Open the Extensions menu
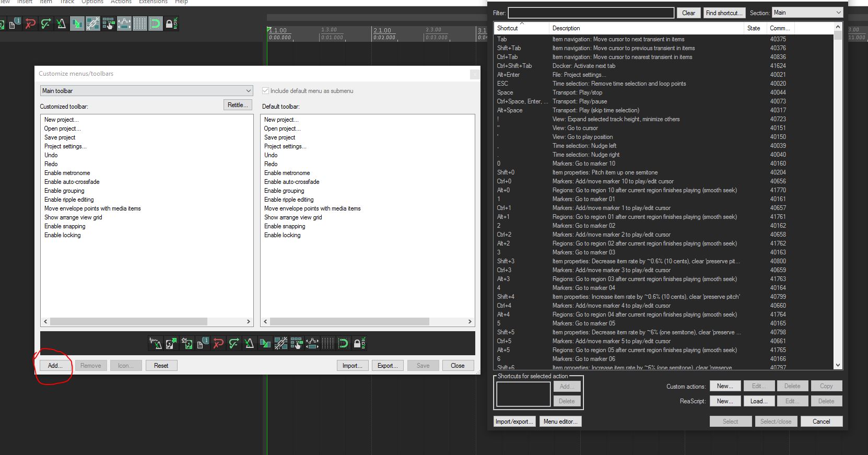 153,2
